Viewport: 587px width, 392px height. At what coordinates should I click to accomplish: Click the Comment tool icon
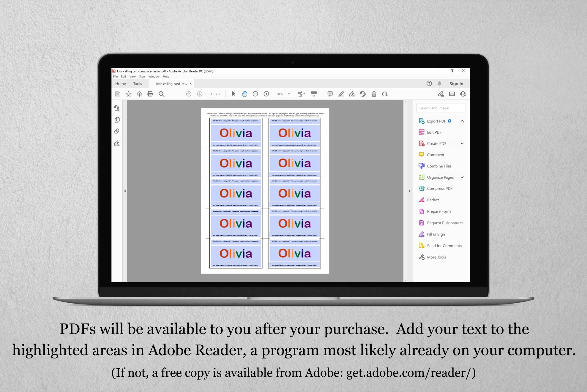coord(420,154)
